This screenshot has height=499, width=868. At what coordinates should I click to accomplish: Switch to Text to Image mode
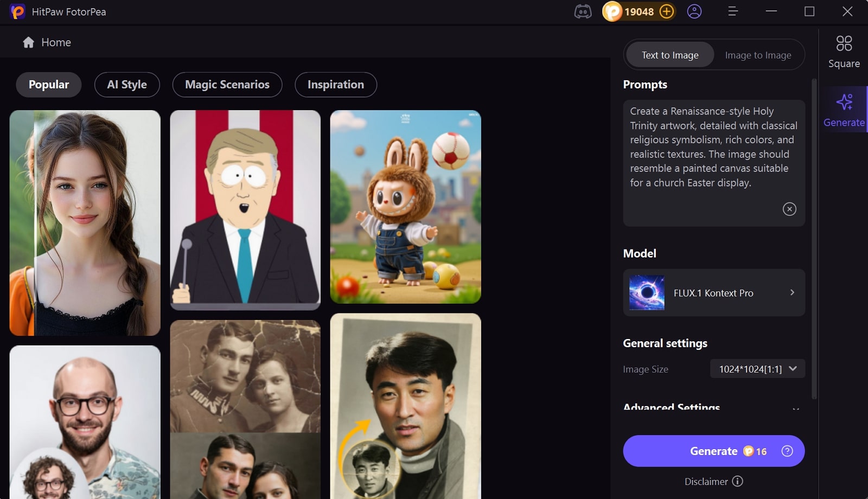coord(670,55)
